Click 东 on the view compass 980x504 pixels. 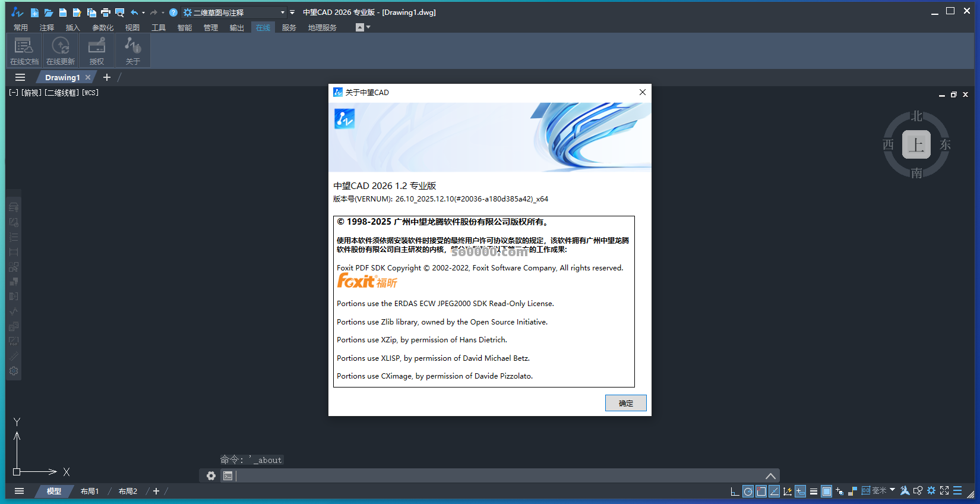coord(945,144)
